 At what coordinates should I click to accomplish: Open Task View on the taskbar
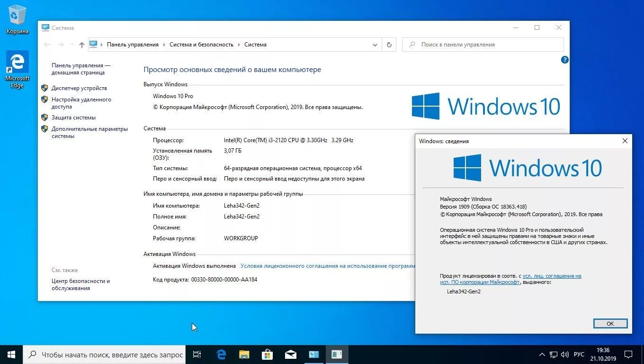pos(197,355)
